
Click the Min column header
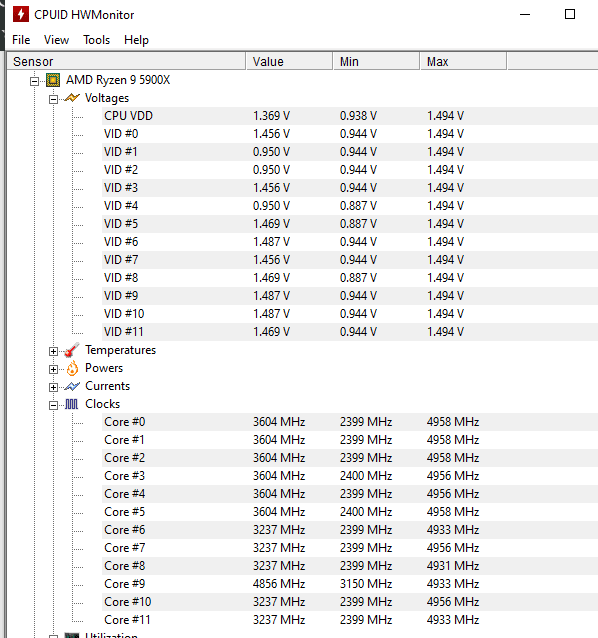377,61
